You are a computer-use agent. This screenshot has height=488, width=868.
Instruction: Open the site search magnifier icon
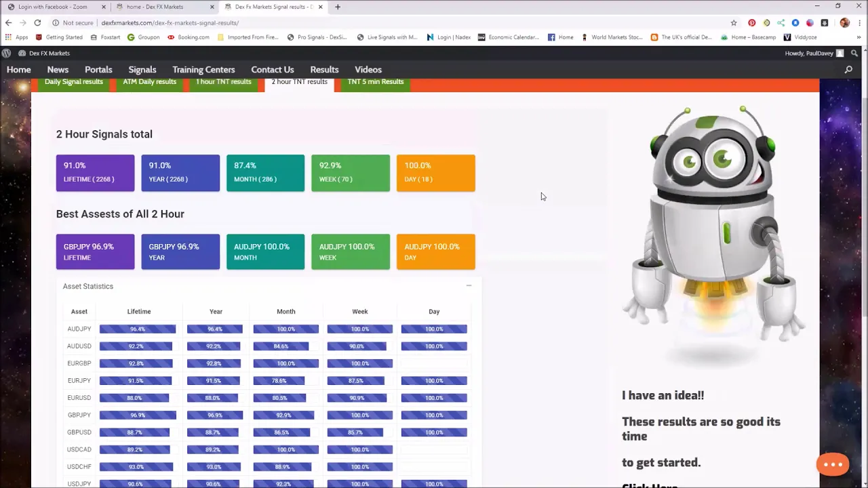[848, 70]
